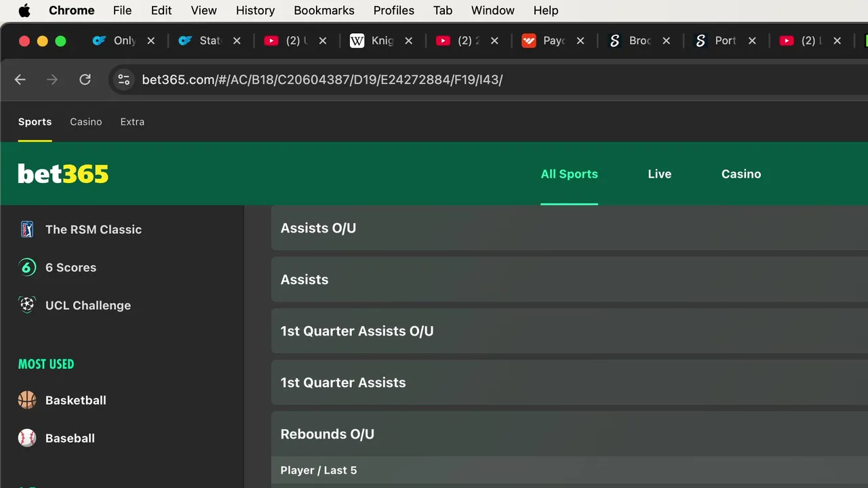
Task: Collapse the Rebounds O/U market
Action: (570, 434)
